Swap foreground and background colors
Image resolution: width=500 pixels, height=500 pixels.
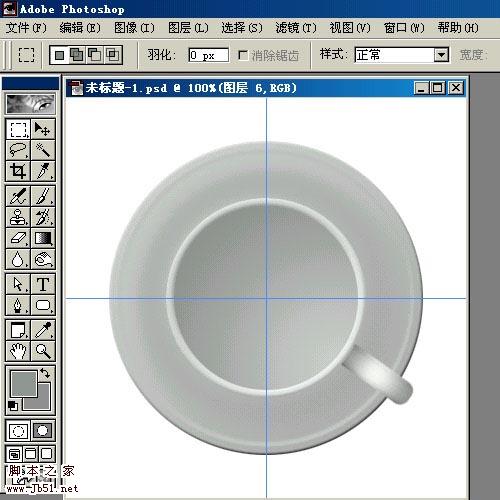pyautogui.click(x=45, y=373)
